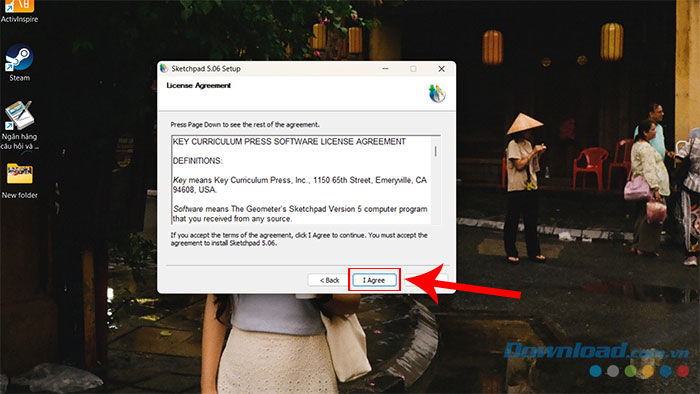The width and height of the screenshot is (700, 394).
Task: Open the Sketchpad setup title bar icon menu
Action: [164, 68]
